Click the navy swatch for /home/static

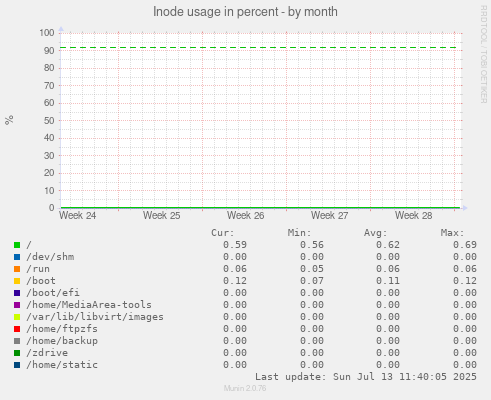17,365
